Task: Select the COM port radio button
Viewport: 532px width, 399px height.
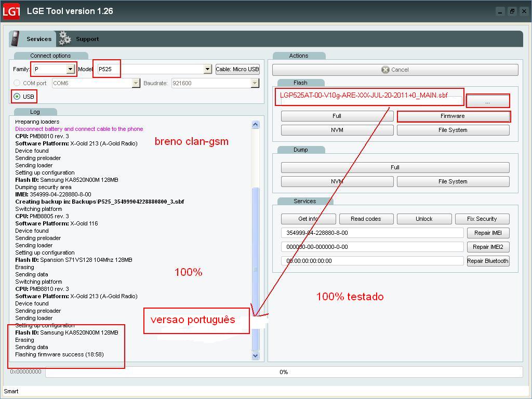Action: point(17,83)
